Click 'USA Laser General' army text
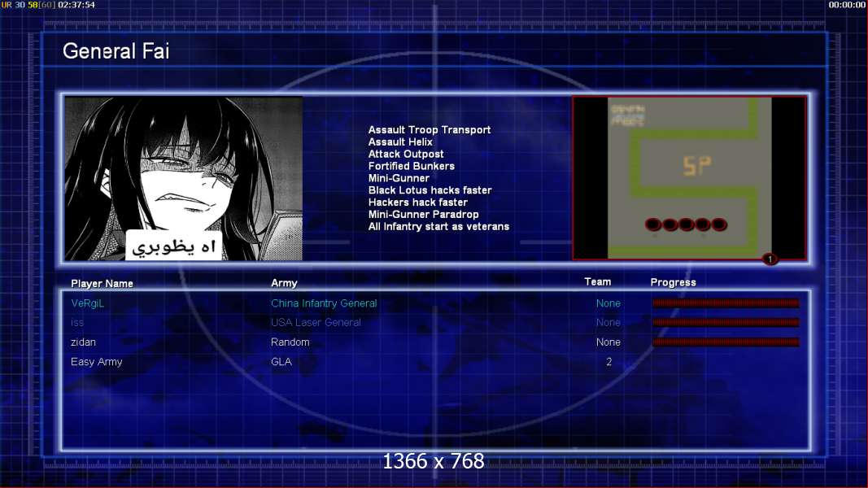 [x=316, y=323]
